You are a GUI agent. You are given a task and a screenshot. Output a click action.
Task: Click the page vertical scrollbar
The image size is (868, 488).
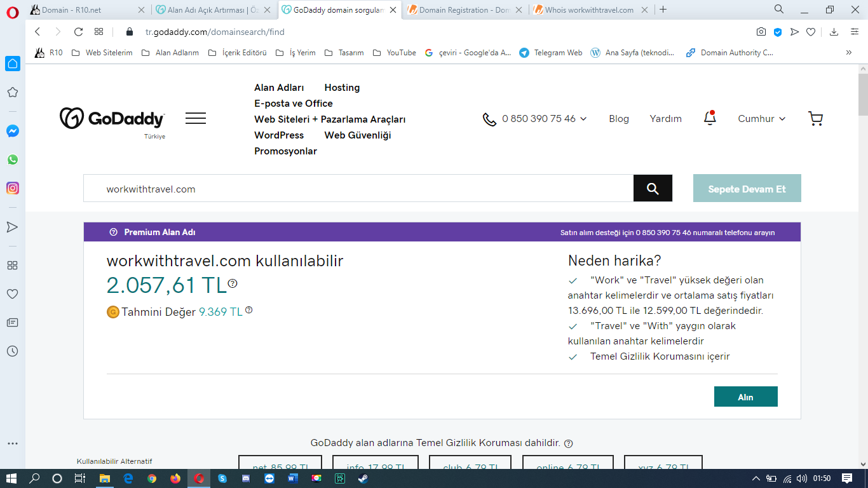[x=863, y=95]
